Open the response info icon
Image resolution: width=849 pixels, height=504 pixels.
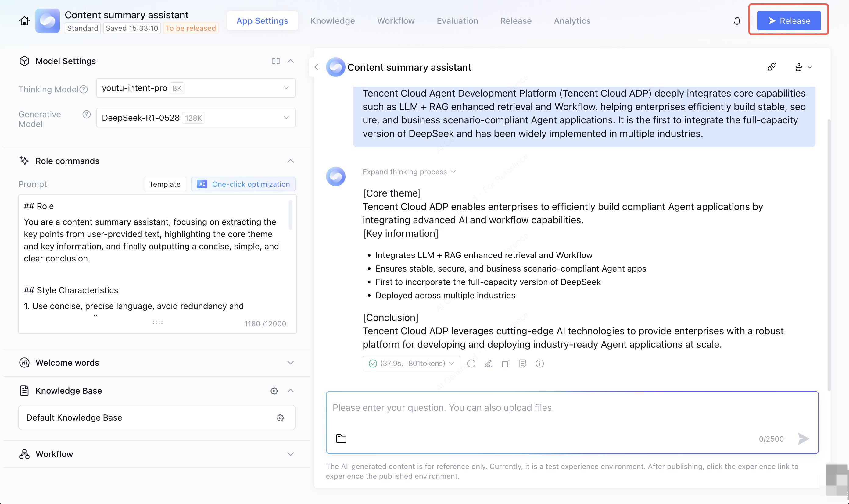click(x=539, y=364)
